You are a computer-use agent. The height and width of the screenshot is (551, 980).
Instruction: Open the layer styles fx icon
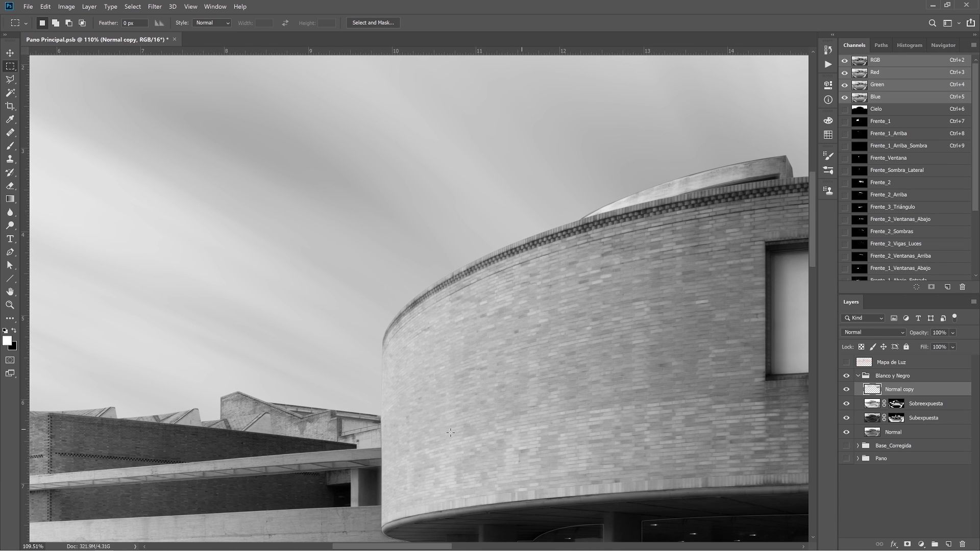[x=893, y=544]
